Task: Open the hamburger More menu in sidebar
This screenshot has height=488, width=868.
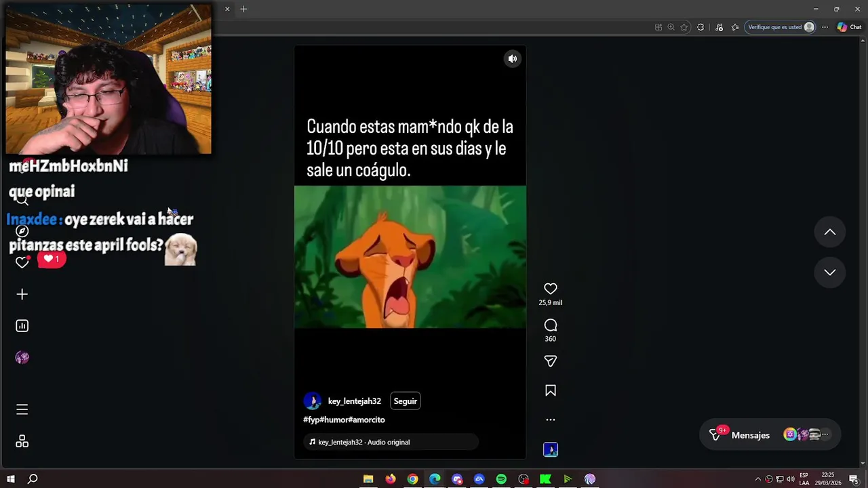Action: 22,409
